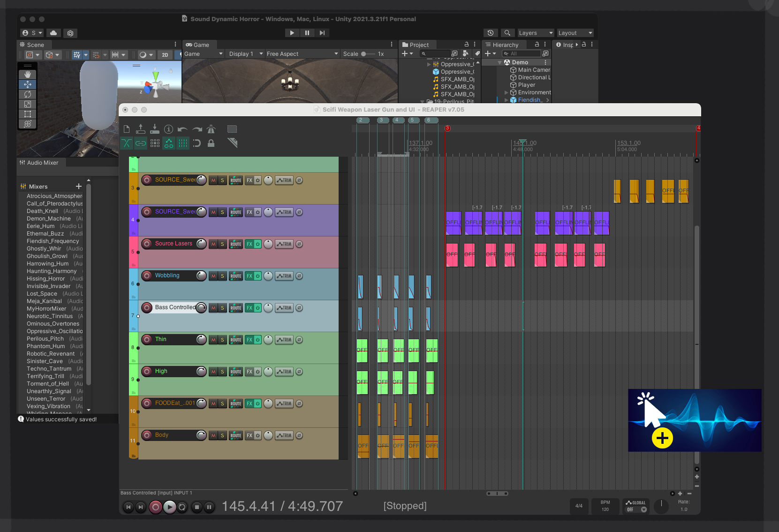The image size is (779, 532).
Task: Click REAPER's new project icon
Action: (x=127, y=129)
